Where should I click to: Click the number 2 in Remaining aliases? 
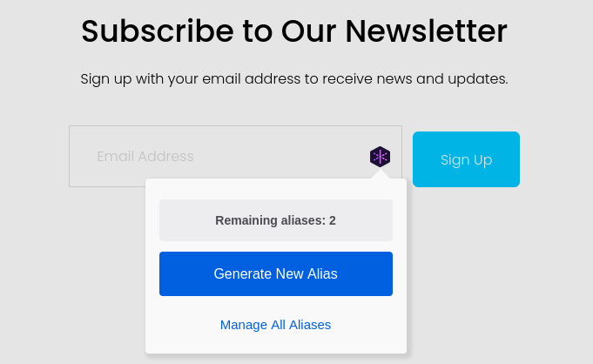[x=333, y=220]
